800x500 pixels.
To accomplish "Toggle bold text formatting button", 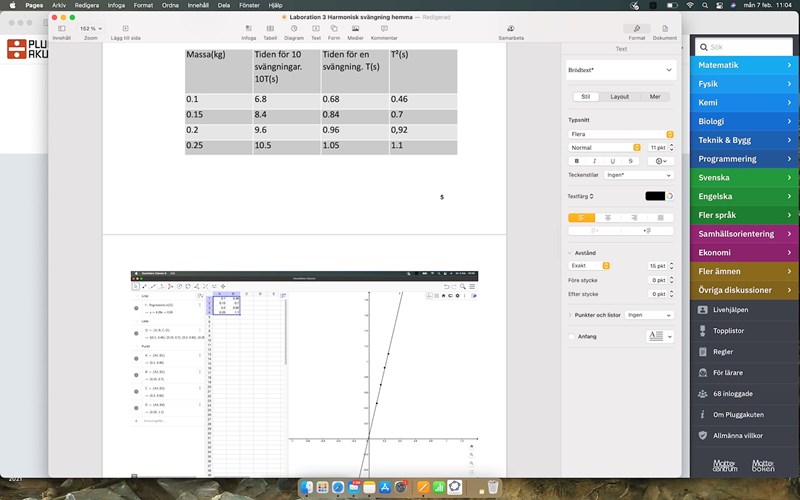I will pyautogui.click(x=577, y=160).
